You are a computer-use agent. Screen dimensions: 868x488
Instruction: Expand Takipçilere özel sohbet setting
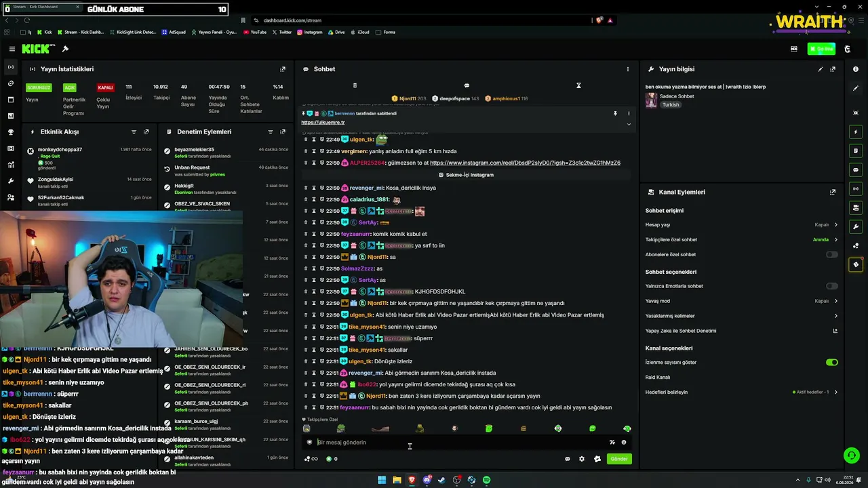(741, 239)
